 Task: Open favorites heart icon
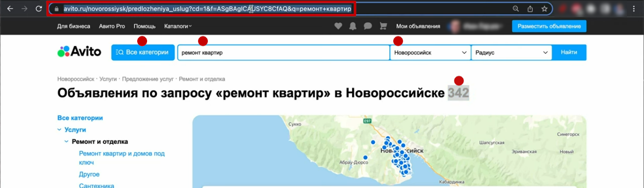[338, 26]
